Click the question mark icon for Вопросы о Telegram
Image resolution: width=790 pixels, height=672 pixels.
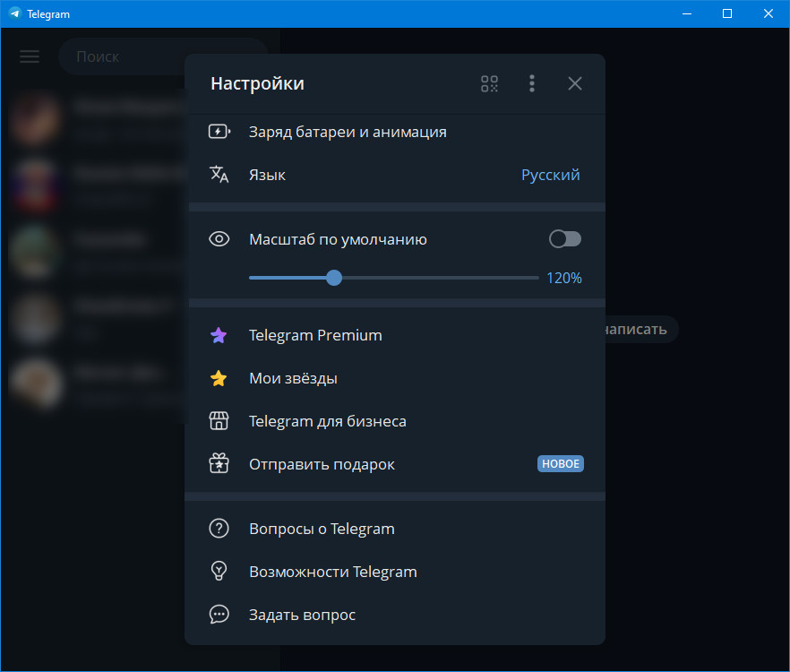219,529
